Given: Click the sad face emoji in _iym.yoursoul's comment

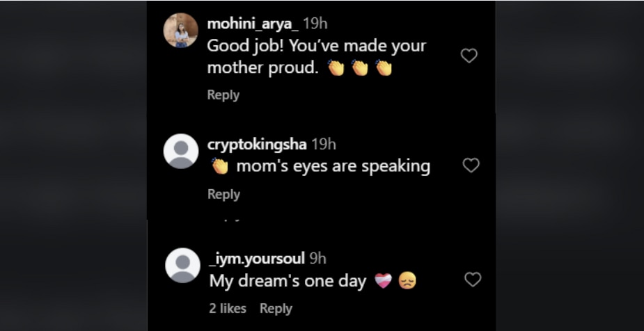Looking at the screenshot, I should pos(407,281).
